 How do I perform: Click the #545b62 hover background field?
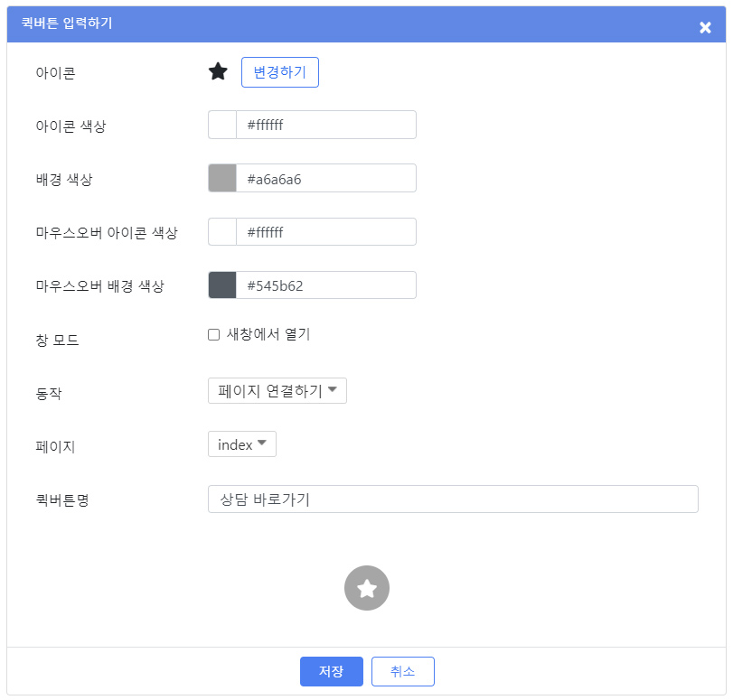point(326,285)
